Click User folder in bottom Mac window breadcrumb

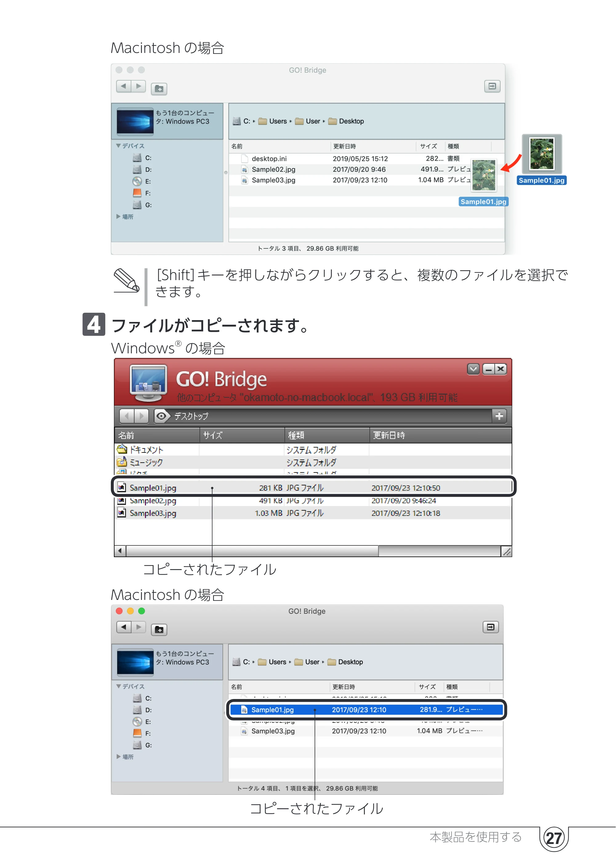(x=307, y=662)
